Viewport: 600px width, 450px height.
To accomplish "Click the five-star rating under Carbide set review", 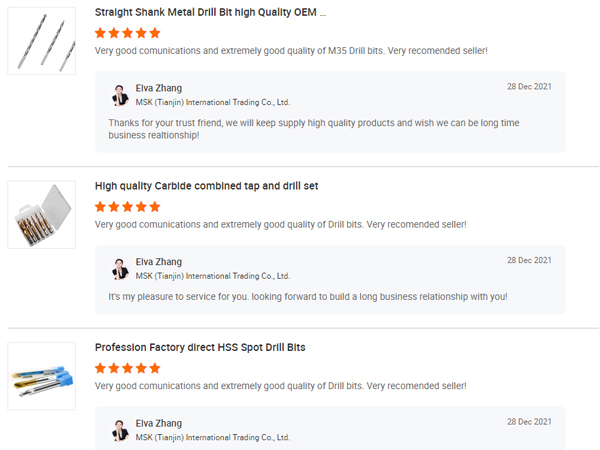I will [x=127, y=206].
